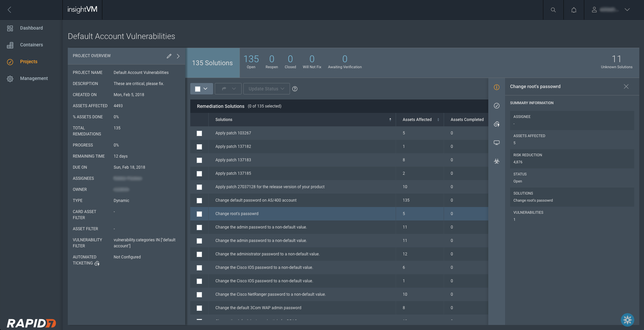Click the insightVM logo

[82, 9]
